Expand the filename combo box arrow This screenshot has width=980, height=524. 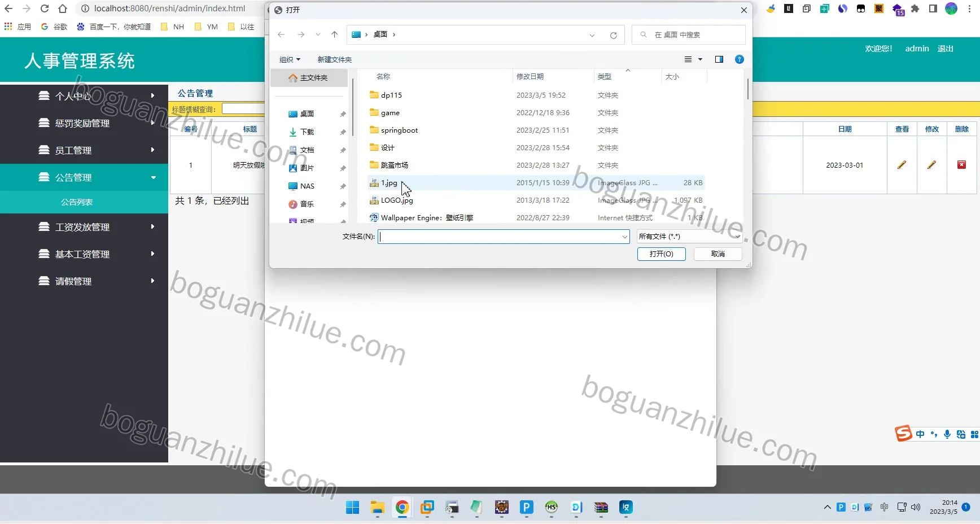coord(624,237)
